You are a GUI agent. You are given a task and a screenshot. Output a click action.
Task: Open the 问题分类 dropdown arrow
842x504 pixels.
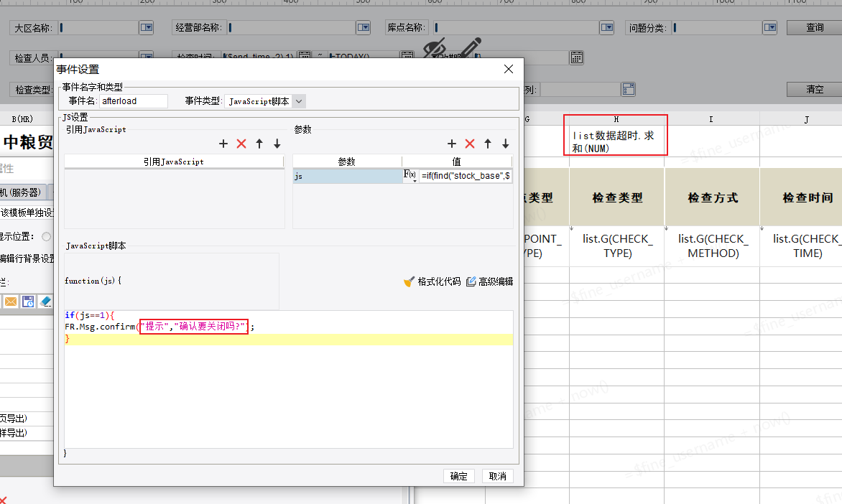coord(770,27)
